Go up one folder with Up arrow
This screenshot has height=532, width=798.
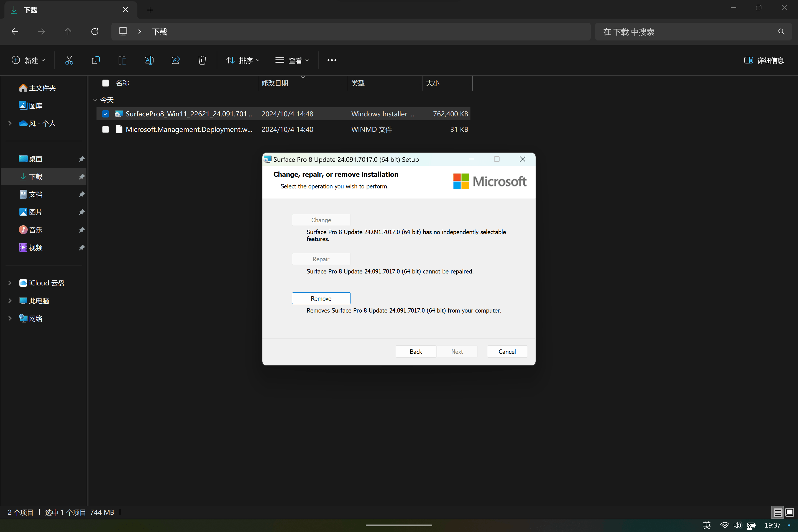click(x=68, y=32)
